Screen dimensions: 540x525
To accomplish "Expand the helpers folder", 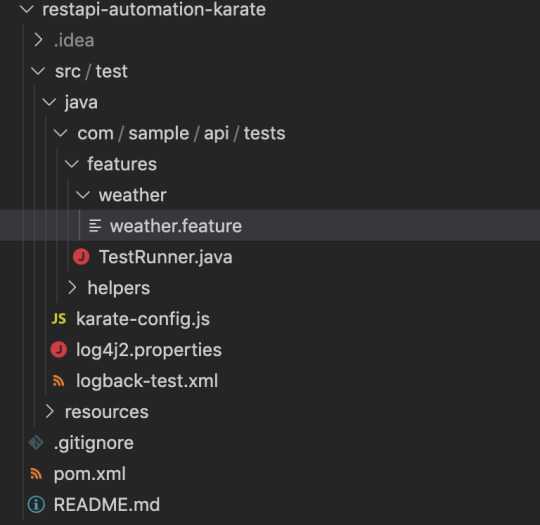I will [72, 287].
